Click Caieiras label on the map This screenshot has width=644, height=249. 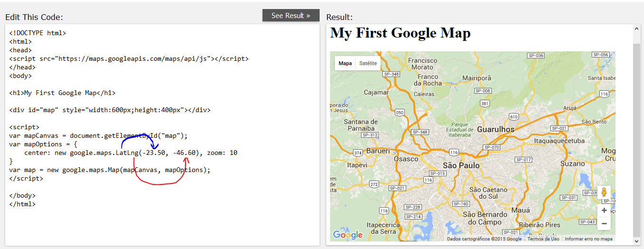point(424,94)
